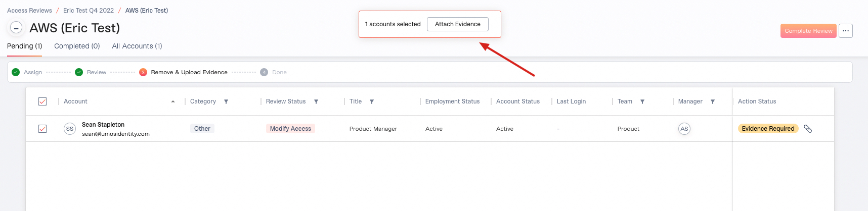868x211 pixels.
Task: Uncheck Sean Stapleton's row checkbox
Action: (42, 129)
